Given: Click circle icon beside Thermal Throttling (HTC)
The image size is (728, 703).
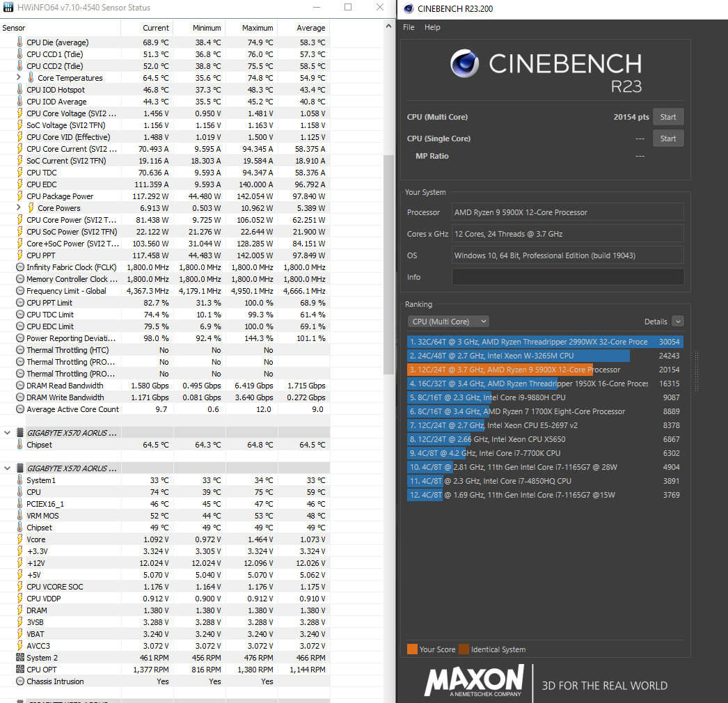Looking at the screenshot, I should click(x=20, y=350).
